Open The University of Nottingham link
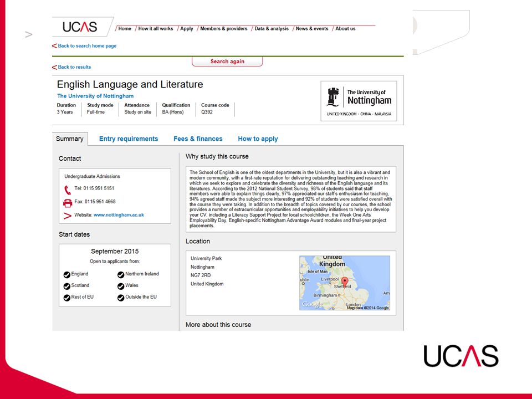This screenshot has width=532, height=399. (x=95, y=96)
